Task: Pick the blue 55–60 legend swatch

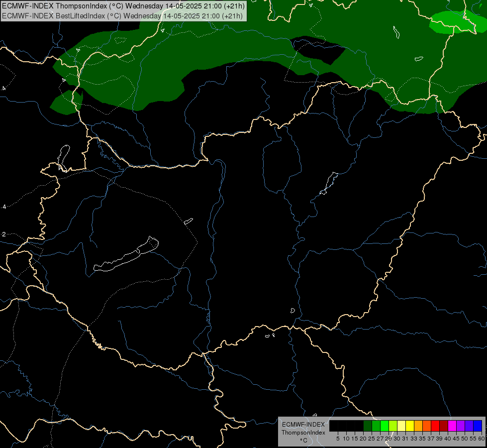Action: tap(478, 426)
